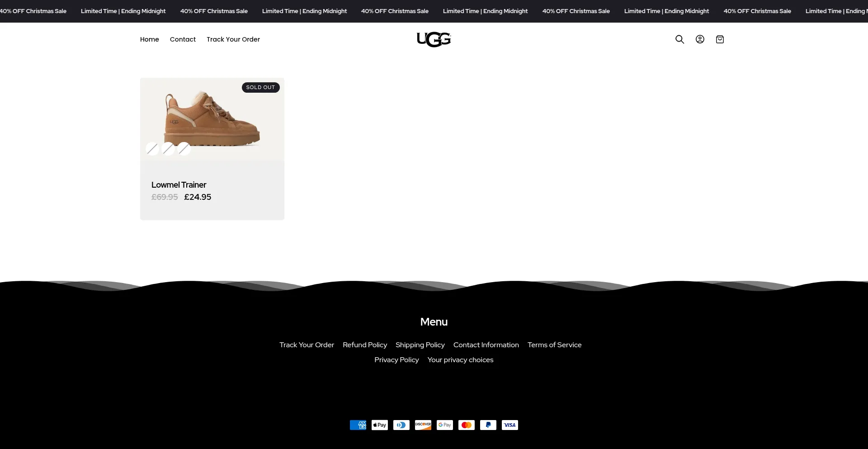Screen dimensions: 868x449
Task: Open the Shipping Policy footer link
Action: click(420, 345)
